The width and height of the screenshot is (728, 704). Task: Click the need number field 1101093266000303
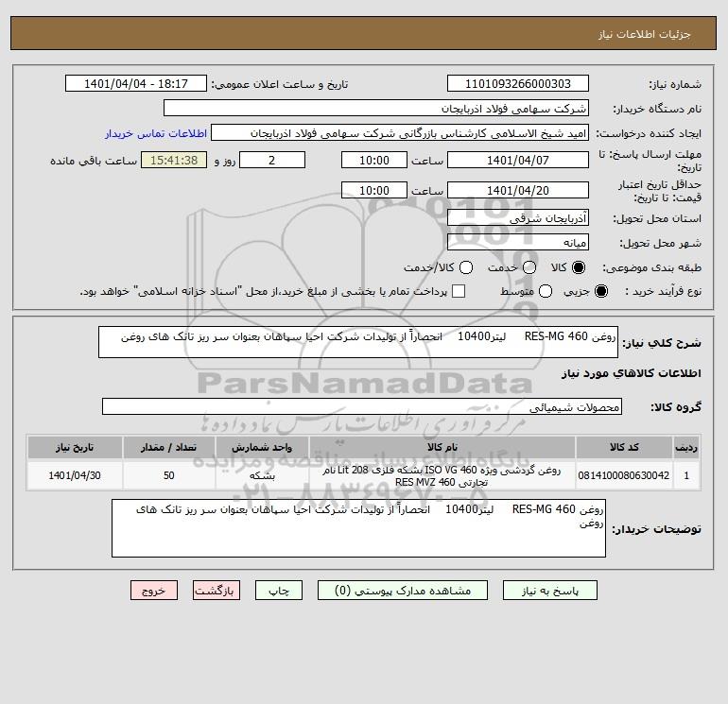click(518, 83)
